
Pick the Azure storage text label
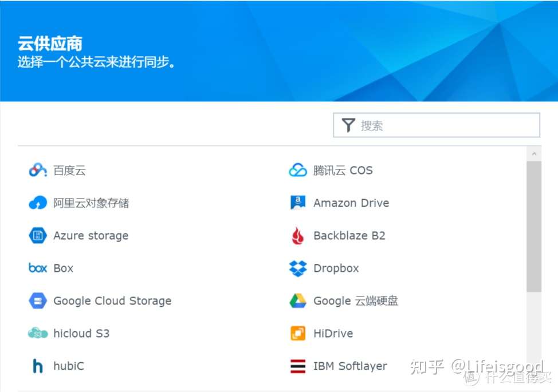pos(91,236)
